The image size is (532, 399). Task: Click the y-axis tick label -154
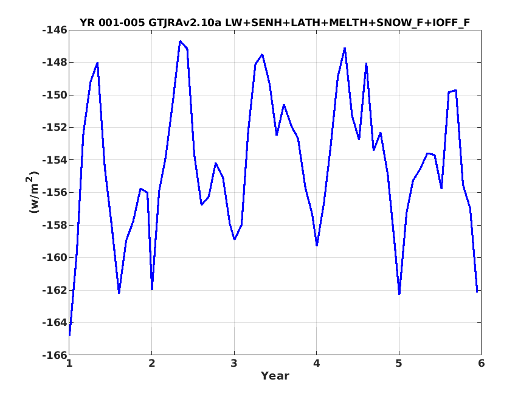(55, 160)
